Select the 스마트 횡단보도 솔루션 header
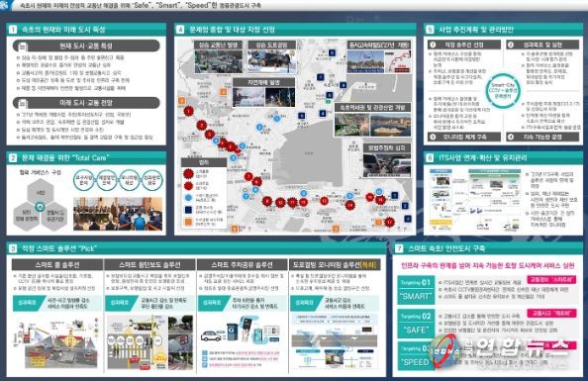The width and height of the screenshot is (588, 381). click(x=149, y=265)
